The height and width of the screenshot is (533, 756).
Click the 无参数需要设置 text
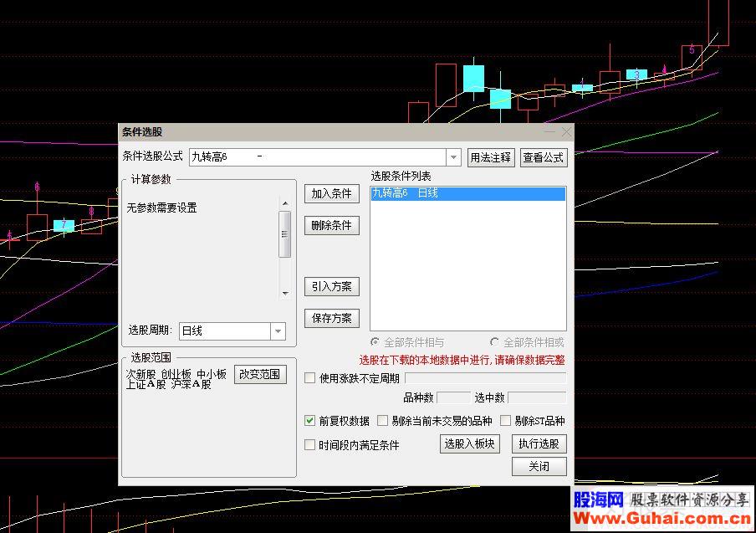coord(162,208)
